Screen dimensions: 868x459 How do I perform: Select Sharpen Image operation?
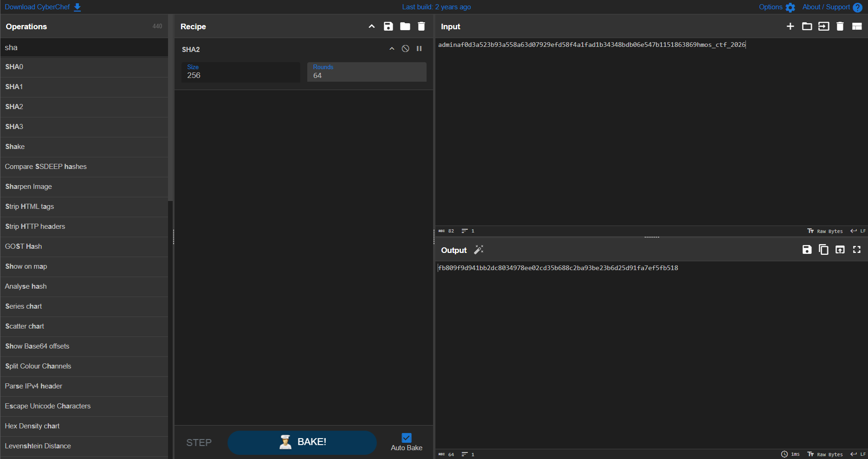pyautogui.click(x=84, y=187)
